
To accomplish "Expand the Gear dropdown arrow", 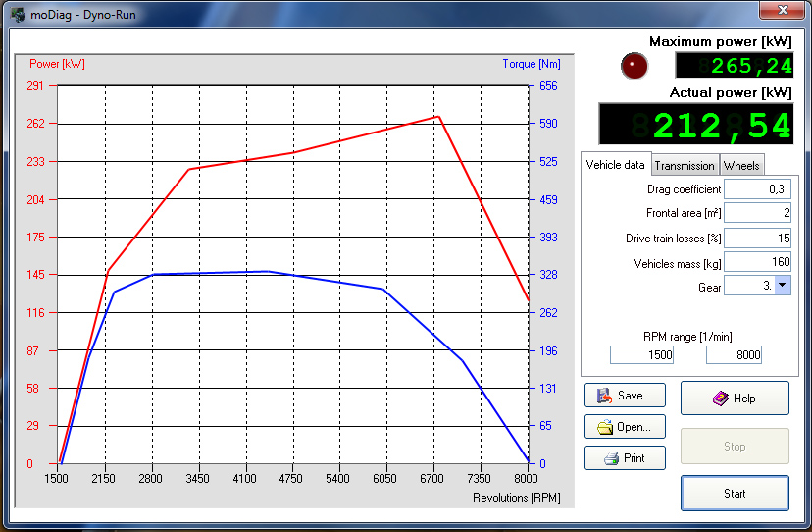I will tap(783, 286).
